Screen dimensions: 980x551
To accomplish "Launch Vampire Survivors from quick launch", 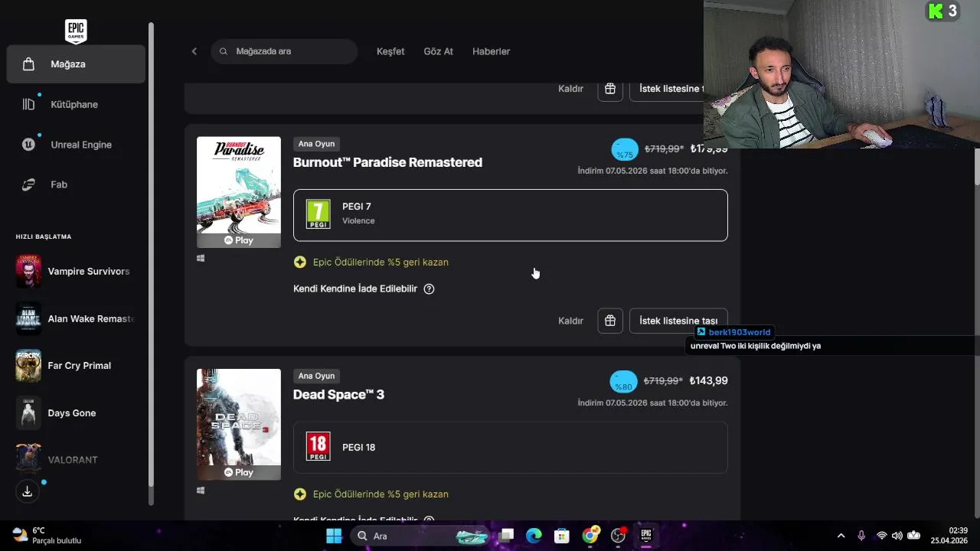I will [x=76, y=272].
